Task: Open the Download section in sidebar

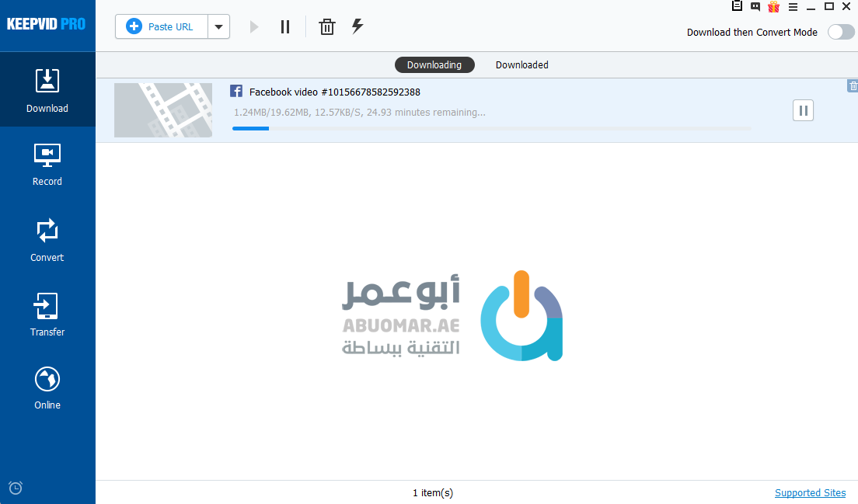Action: tap(47, 90)
